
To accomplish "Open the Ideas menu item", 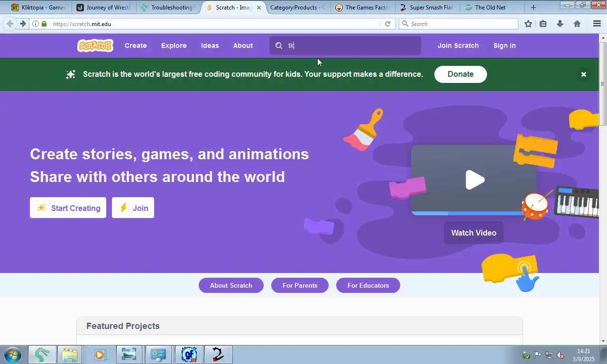I will click(210, 45).
